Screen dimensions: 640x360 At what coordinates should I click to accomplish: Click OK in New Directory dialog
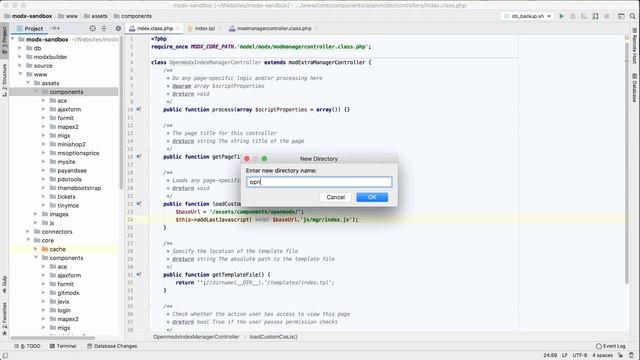(x=372, y=197)
